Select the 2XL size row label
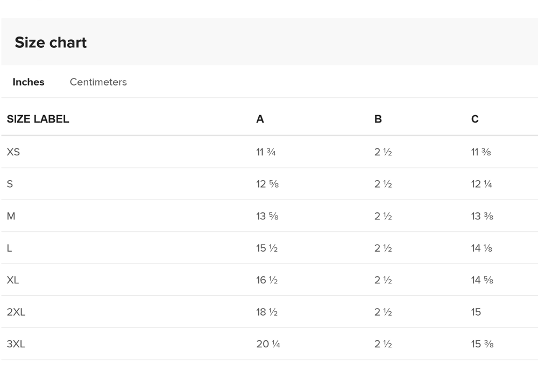Image resolution: width=538 pixels, height=392 pixels. pos(16,312)
